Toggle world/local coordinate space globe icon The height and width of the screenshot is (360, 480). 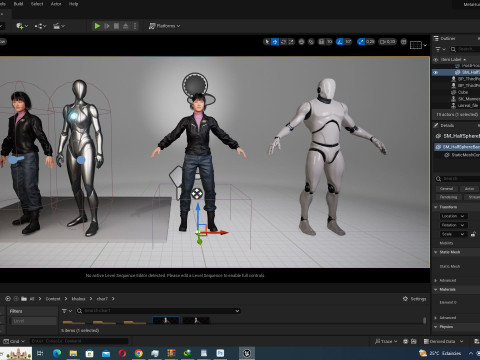click(301, 42)
